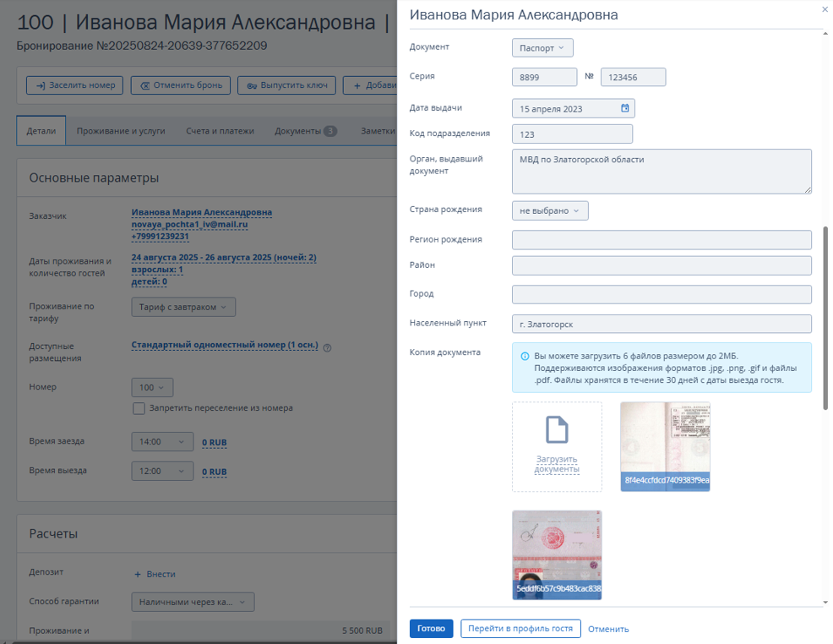833x644 pixels.
Task: Click the Орган, выдавший документ text area
Action: tap(661, 171)
